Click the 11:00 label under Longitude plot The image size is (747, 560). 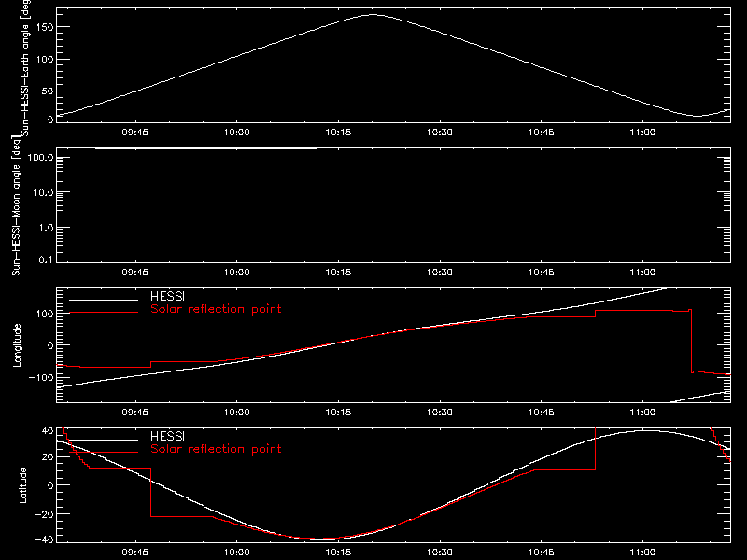pyautogui.click(x=642, y=413)
